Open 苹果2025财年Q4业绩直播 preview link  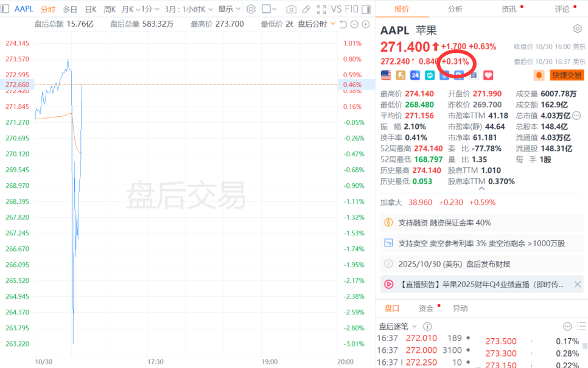click(x=481, y=285)
